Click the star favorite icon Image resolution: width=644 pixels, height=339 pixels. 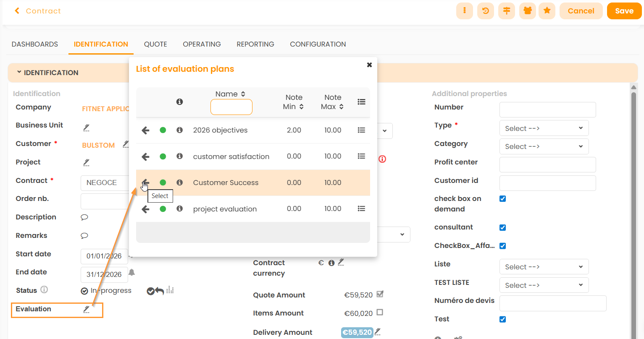coord(547,11)
